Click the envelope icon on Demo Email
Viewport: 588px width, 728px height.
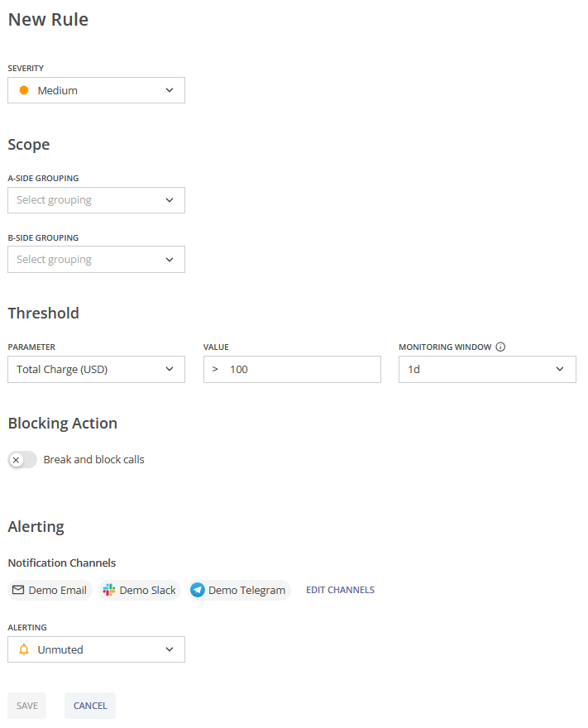pos(18,590)
